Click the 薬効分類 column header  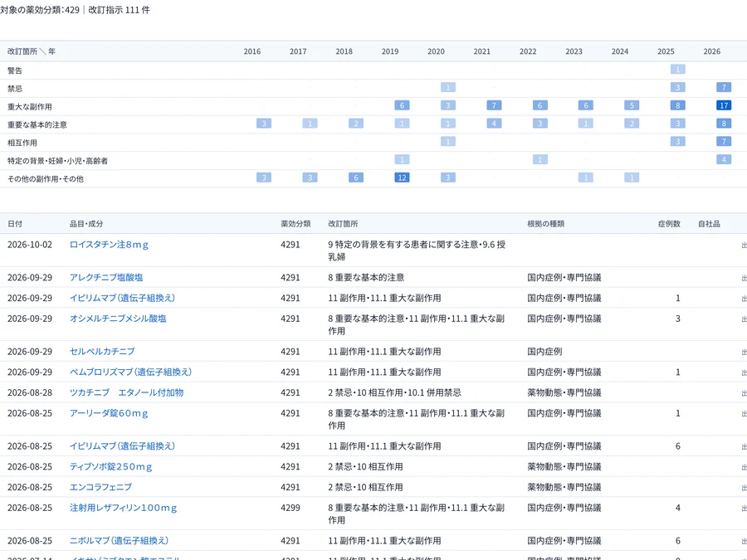click(295, 224)
